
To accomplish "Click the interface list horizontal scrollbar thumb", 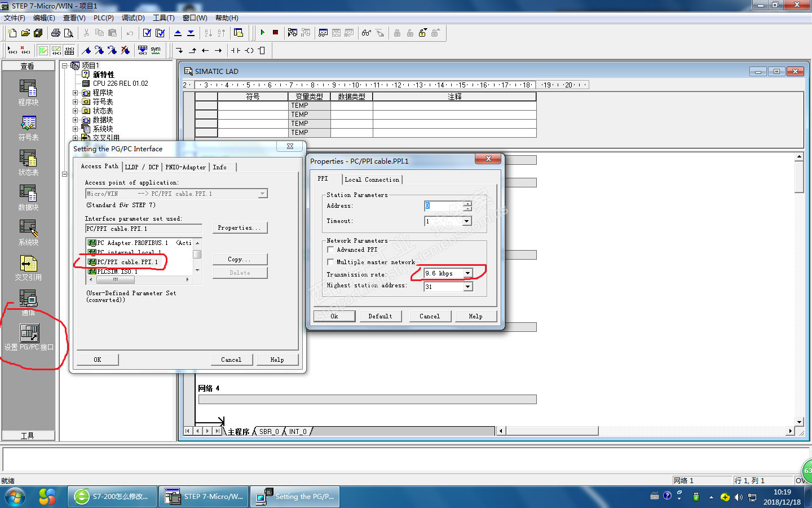I will pyautogui.click(x=116, y=279).
